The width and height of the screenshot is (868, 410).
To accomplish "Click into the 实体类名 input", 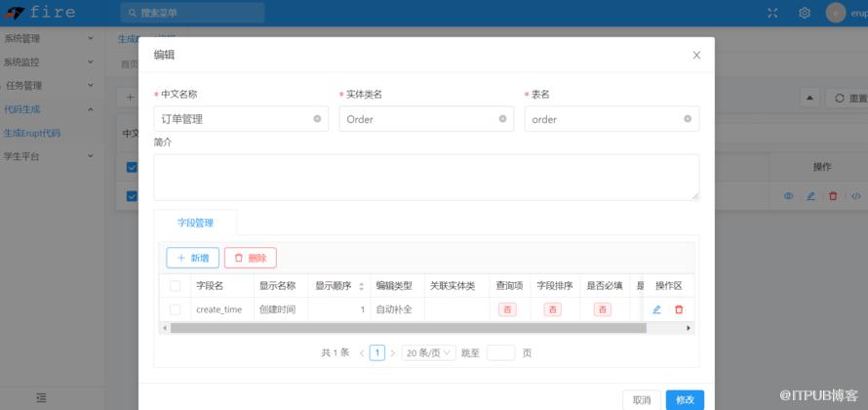I will click(x=426, y=118).
